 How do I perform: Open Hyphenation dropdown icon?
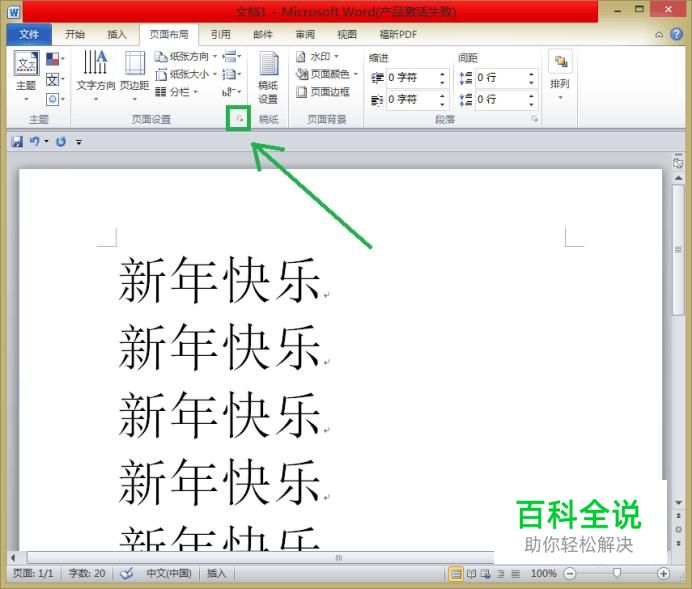click(x=232, y=92)
